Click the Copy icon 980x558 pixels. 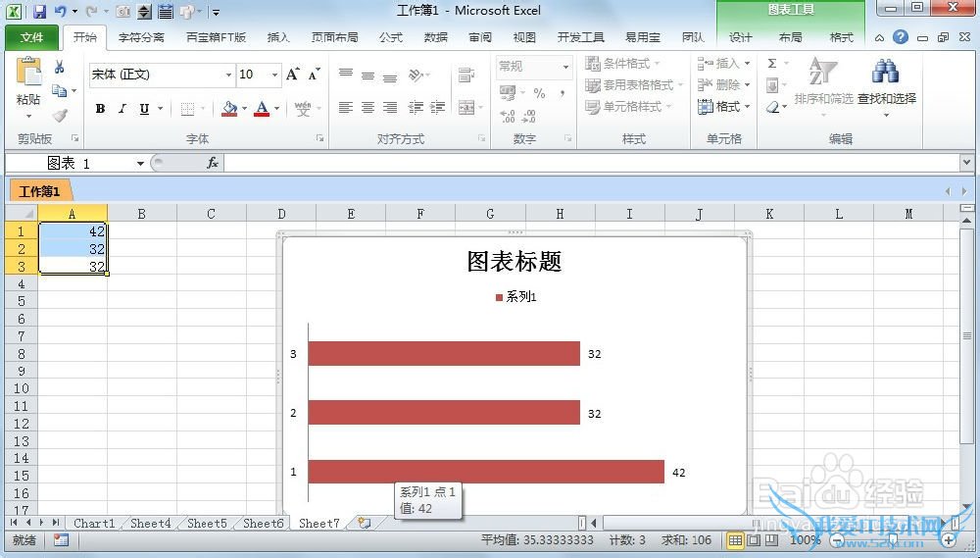click(60, 90)
